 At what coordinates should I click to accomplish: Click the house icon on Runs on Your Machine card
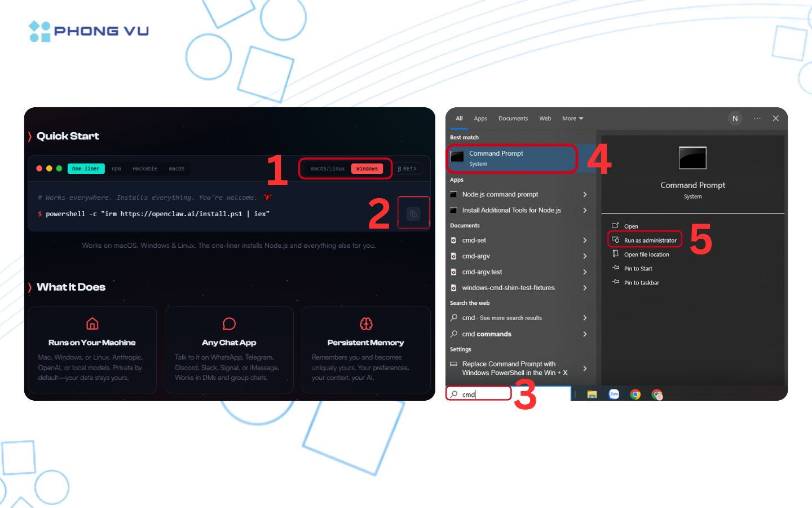pos(92,323)
